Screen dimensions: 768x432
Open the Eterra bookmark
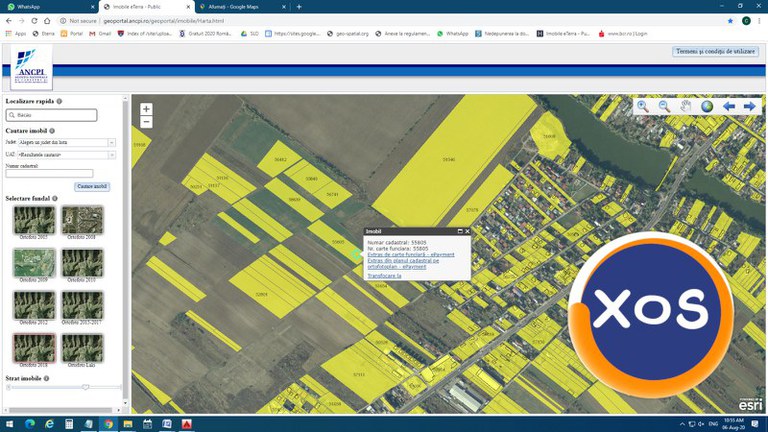click(44, 34)
